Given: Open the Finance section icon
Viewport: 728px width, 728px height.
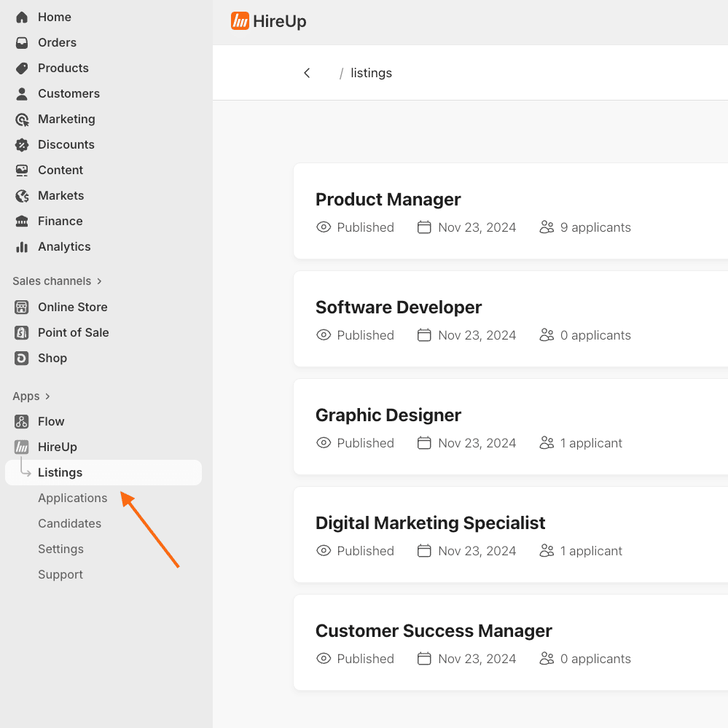Looking at the screenshot, I should (21, 221).
